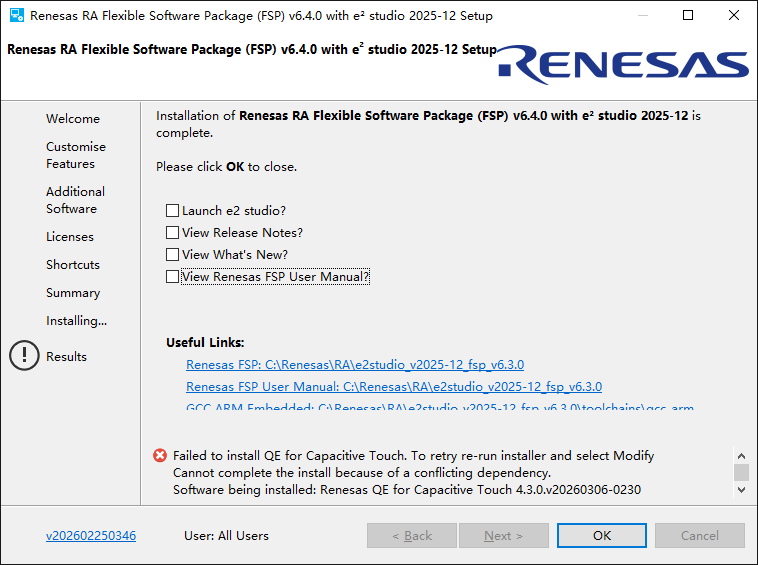Click scroll down arrow in error message box
The height and width of the screenshot is (565, 758).
[x=741, y=490]
